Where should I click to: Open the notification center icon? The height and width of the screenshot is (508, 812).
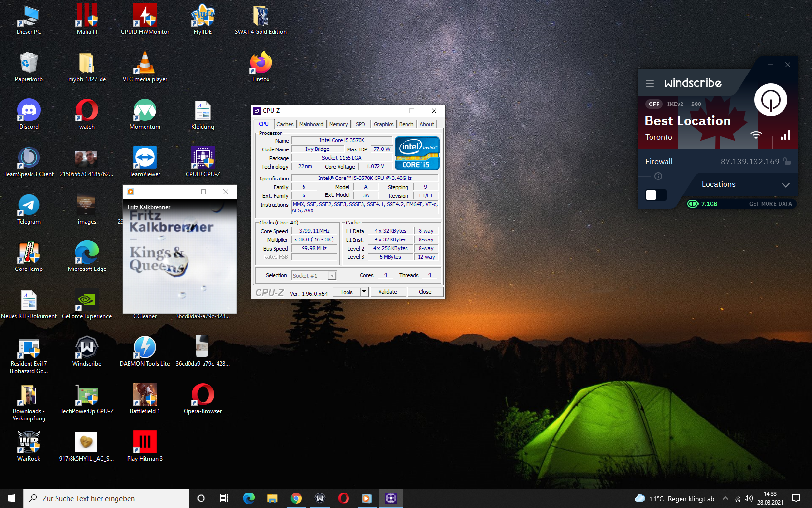click(x=796, y=498)
